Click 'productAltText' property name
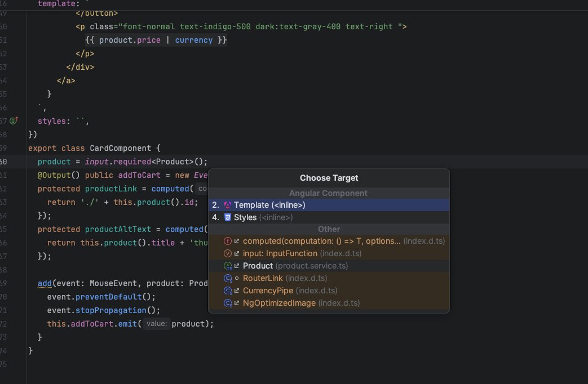The image size is (588, 384). pyautogui.click(x=118, y=229)
